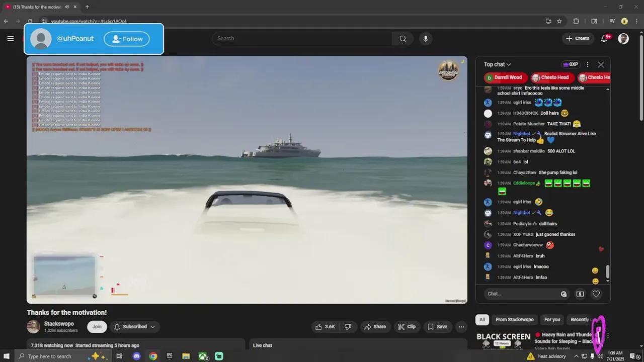Click the search magnifier button
Screen dimensions: 644x362
tap(403, 39)
